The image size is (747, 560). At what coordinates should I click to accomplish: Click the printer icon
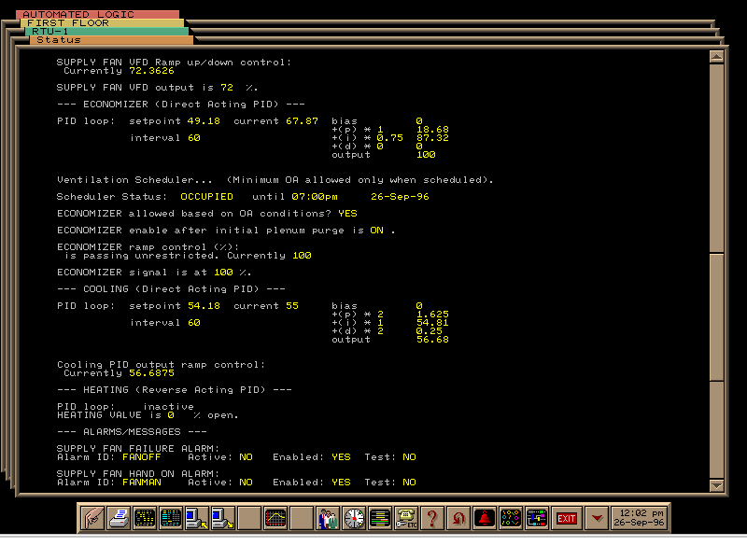[119, 517]
